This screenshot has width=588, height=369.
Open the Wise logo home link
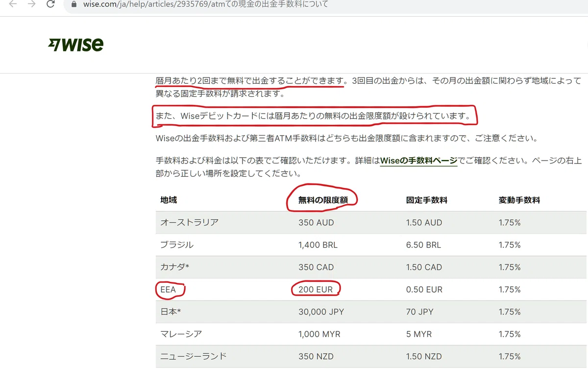coord(76,45)
